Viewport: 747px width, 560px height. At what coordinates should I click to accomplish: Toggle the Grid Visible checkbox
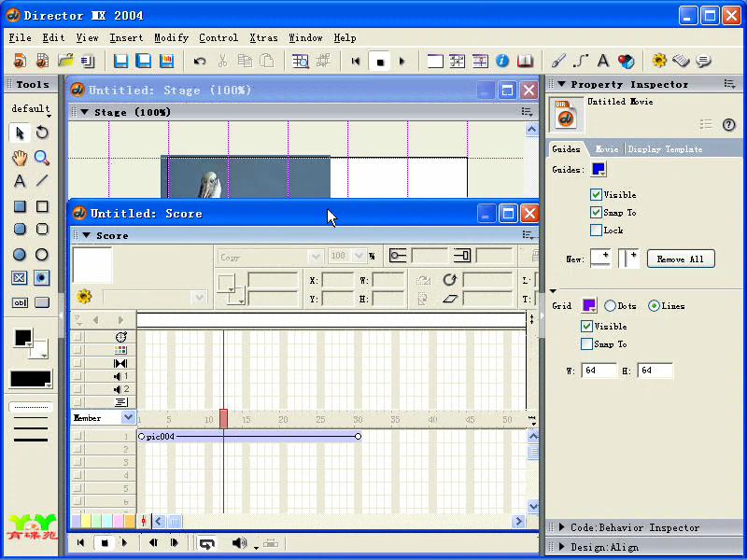pos(586,326)
